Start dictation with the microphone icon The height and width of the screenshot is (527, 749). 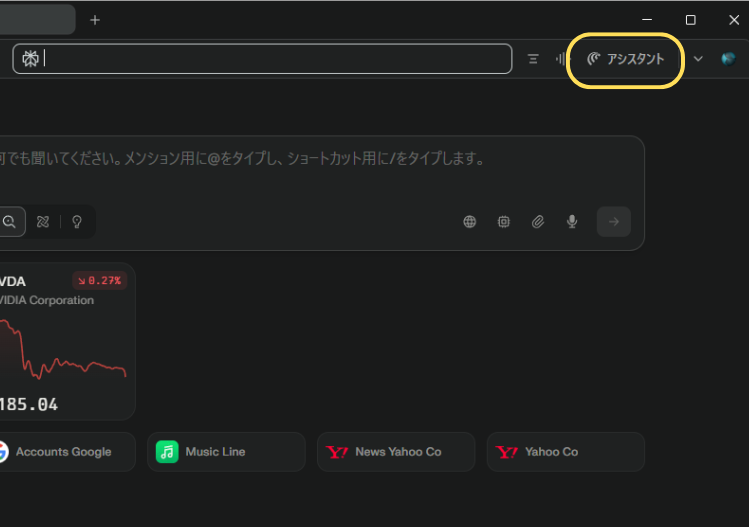click(572, 222)
